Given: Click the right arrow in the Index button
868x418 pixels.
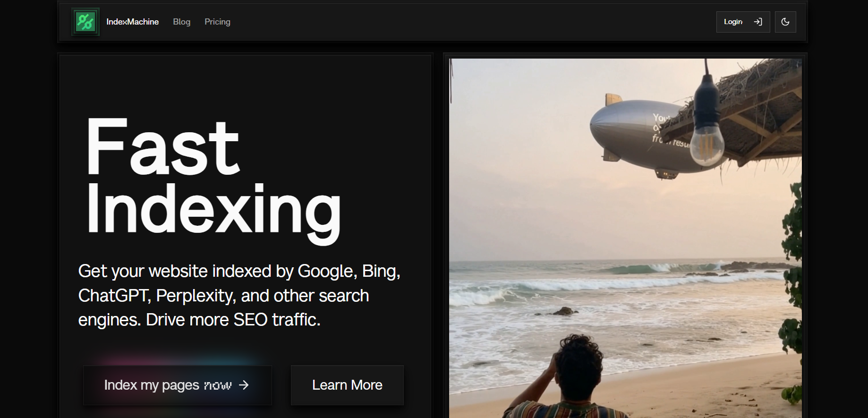Looking at the screenshot, I should tap(244, 385).
